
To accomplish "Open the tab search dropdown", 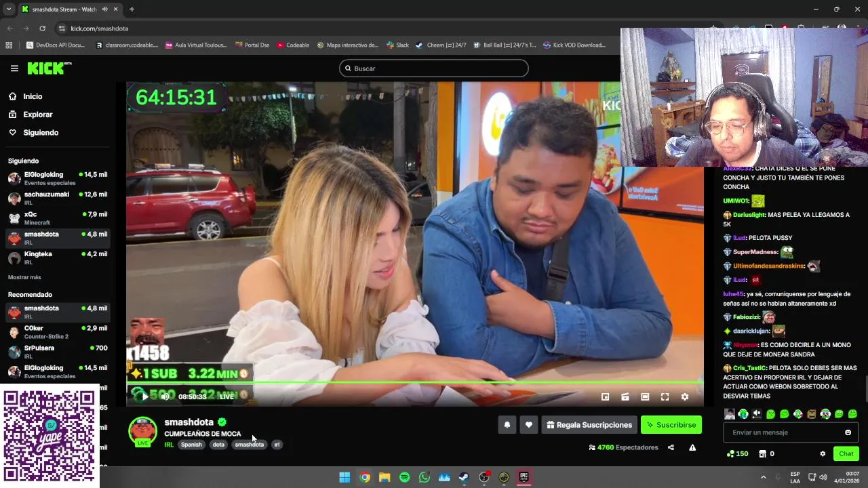I will point(9,9).
